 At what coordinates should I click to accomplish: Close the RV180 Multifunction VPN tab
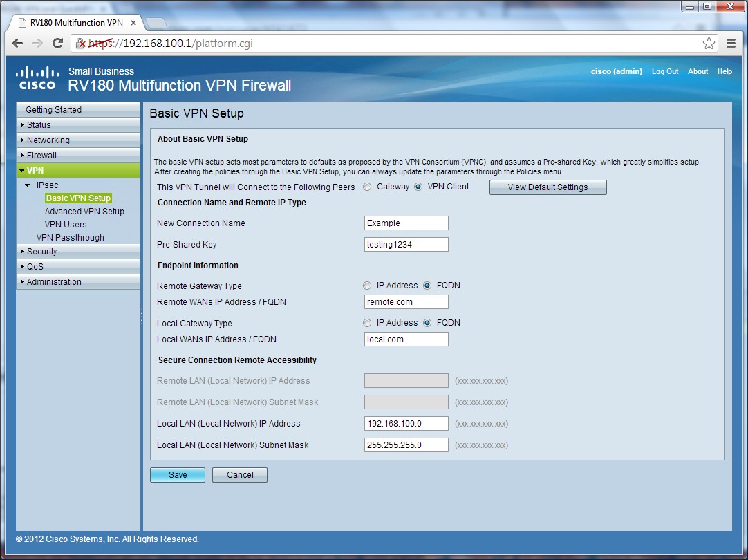[133, 23]
